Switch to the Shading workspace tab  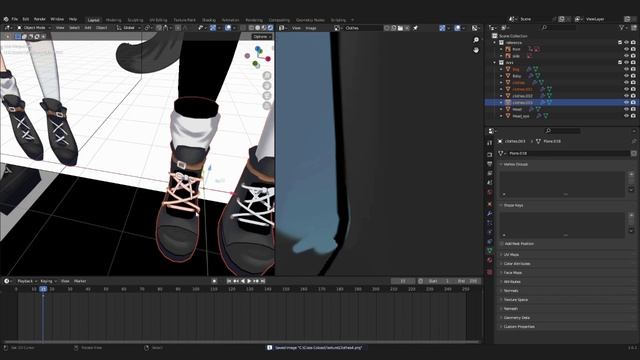(x=209, y=20)
